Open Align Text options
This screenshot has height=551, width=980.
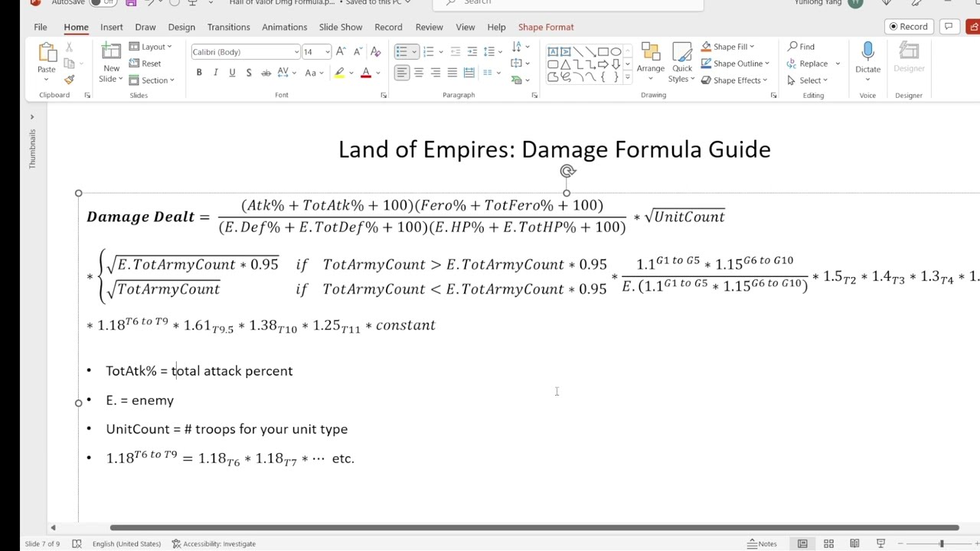point(520,64)
